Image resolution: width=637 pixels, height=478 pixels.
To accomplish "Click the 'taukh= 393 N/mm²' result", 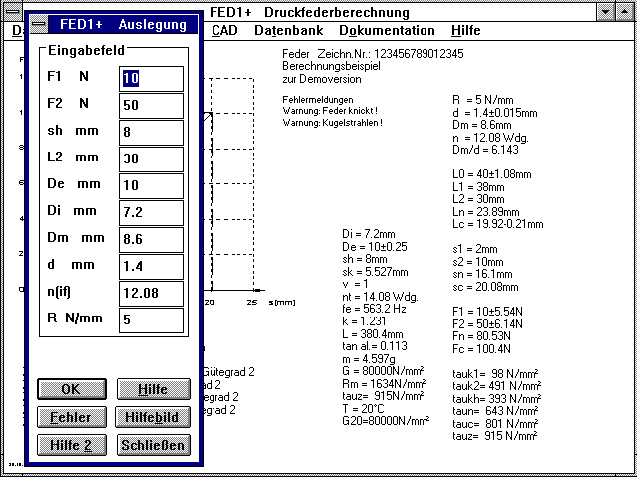I will coord(496,399).
